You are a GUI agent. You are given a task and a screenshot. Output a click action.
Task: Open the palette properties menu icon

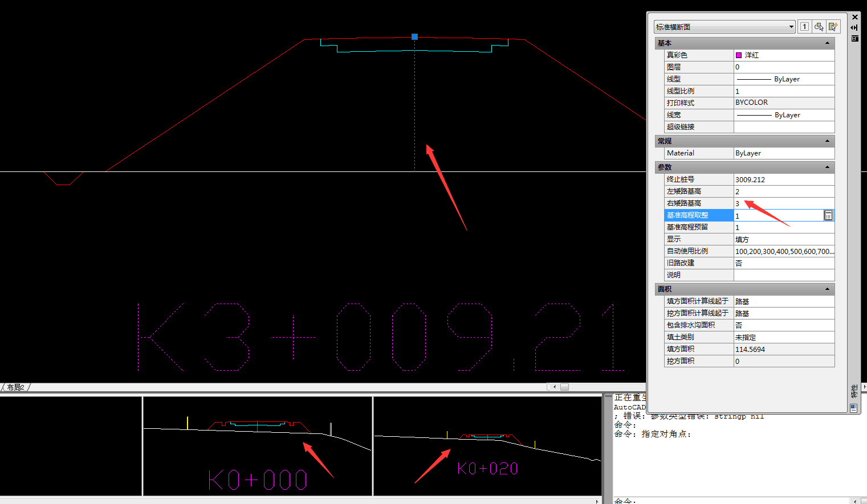pyautogui.click(x=854, y=39)
